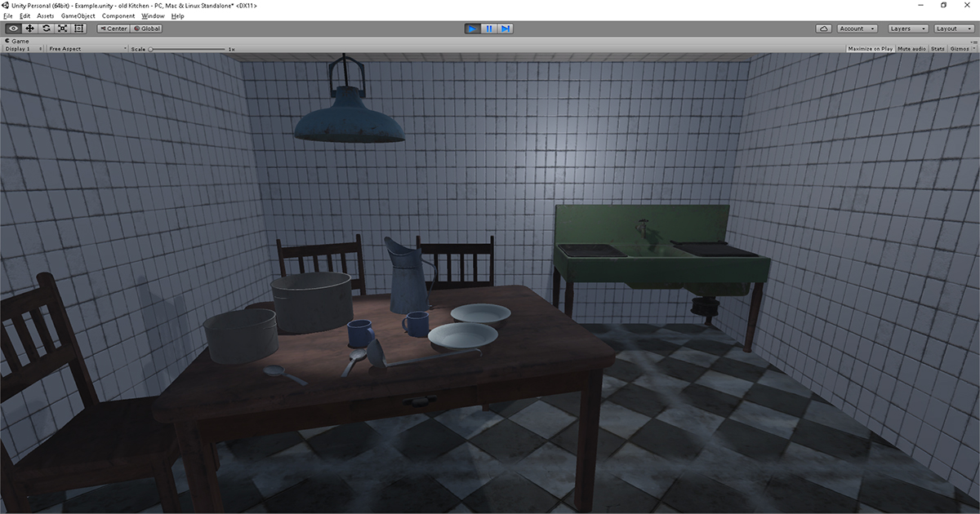Toggle Mute audio for the Game view
This screenshot has width=980, height=514.
[x=912, y=48]
